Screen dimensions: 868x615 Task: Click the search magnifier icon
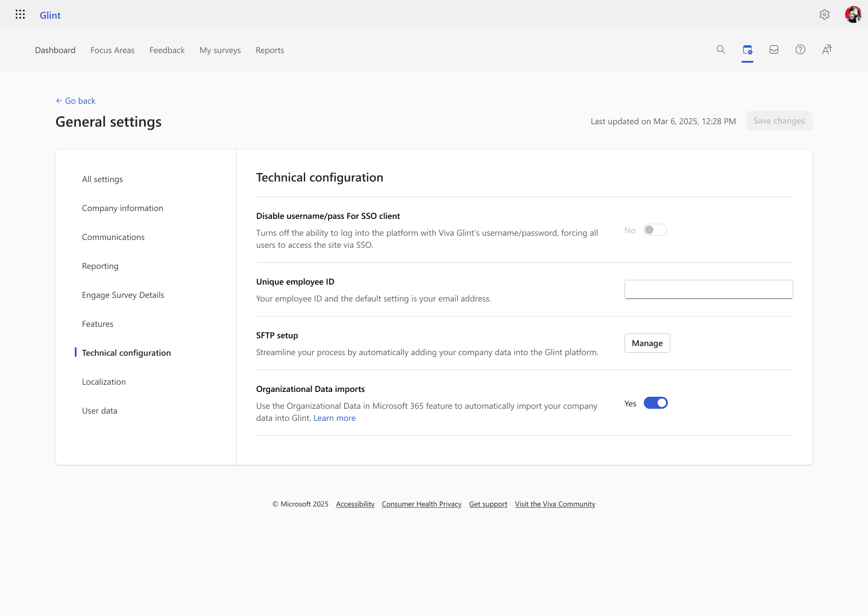coord(721,49)
